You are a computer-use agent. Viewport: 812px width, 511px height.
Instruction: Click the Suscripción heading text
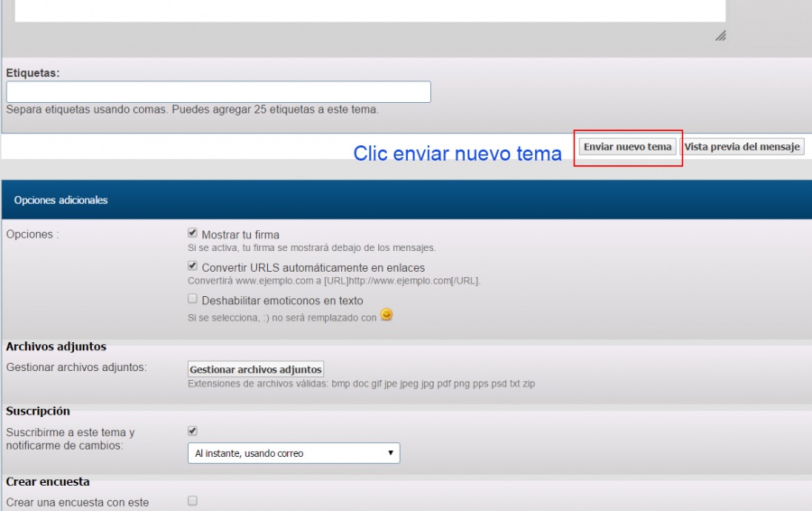[x=38, y=411]
